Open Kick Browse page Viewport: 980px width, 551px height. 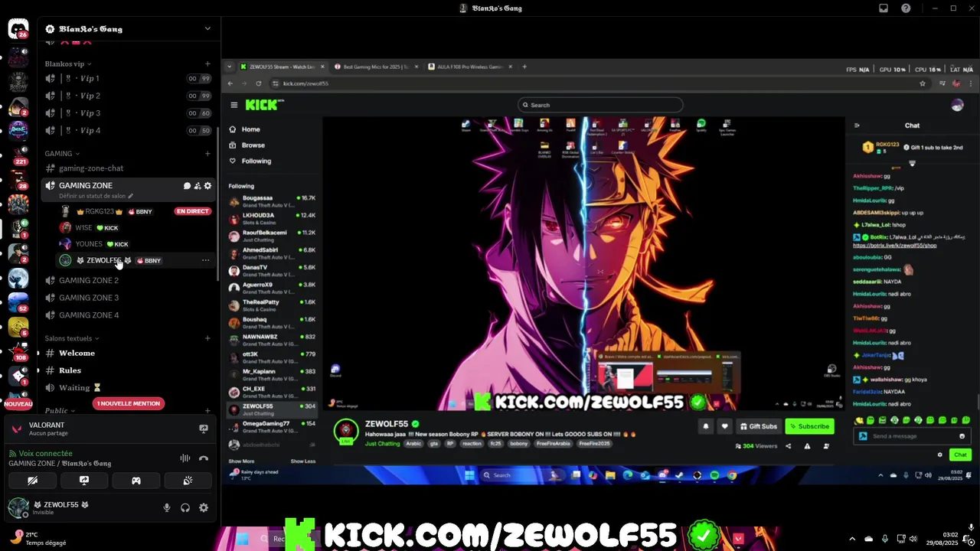coord(247,145)
